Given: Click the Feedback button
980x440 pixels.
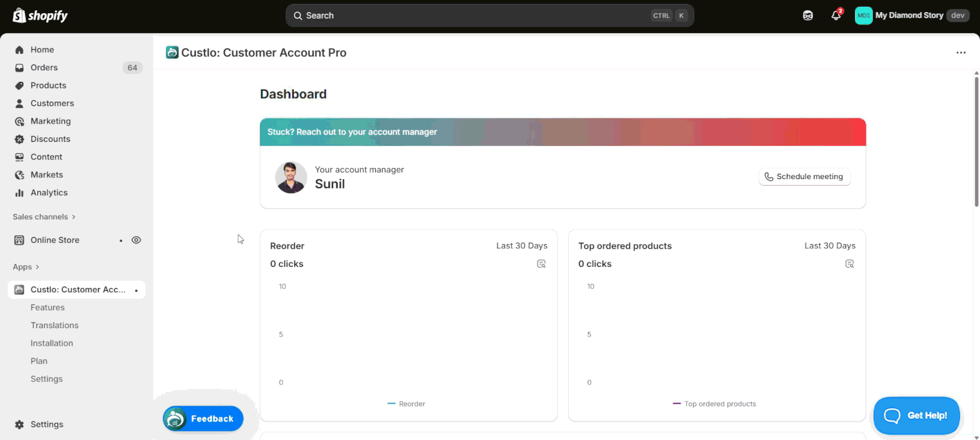Looking at the screenshot, I should (x=203, y=419).
